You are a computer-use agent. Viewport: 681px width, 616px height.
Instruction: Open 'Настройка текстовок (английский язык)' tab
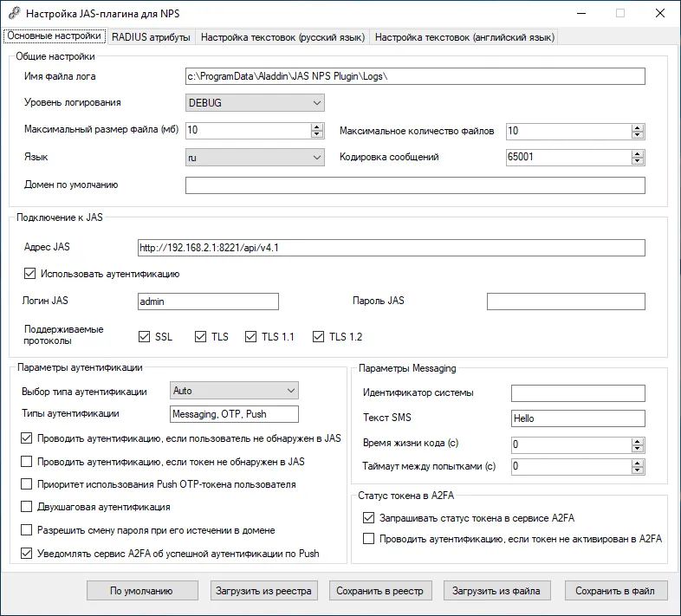tap(464, 37)
